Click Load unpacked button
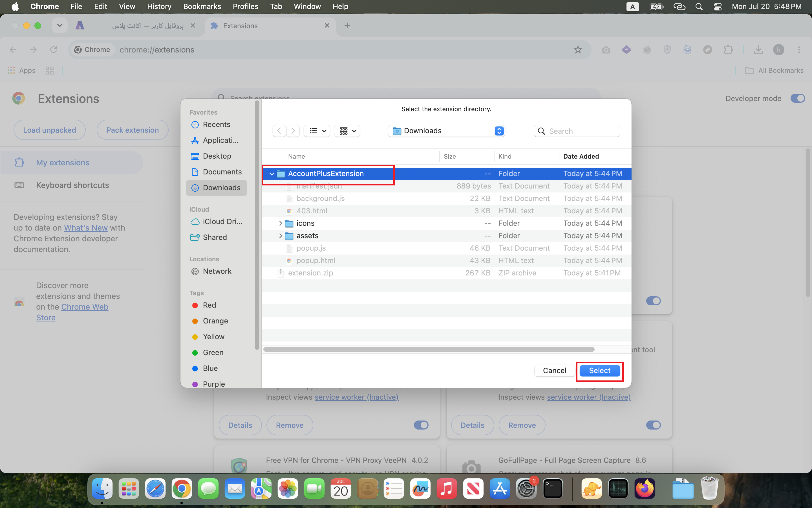 [50, 130]
